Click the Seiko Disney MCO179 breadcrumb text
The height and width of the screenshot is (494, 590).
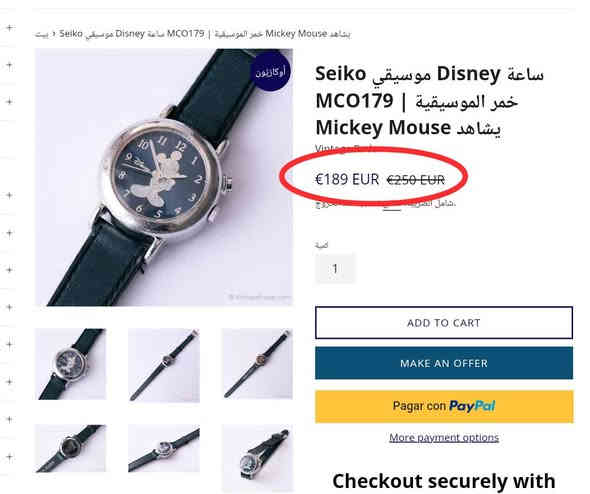click(205, 34)
